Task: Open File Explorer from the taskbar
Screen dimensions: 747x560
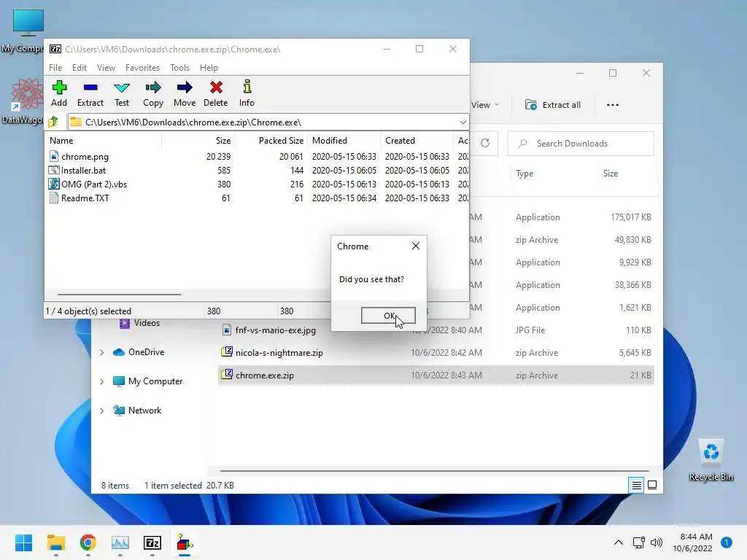Action: coord(55,542)
